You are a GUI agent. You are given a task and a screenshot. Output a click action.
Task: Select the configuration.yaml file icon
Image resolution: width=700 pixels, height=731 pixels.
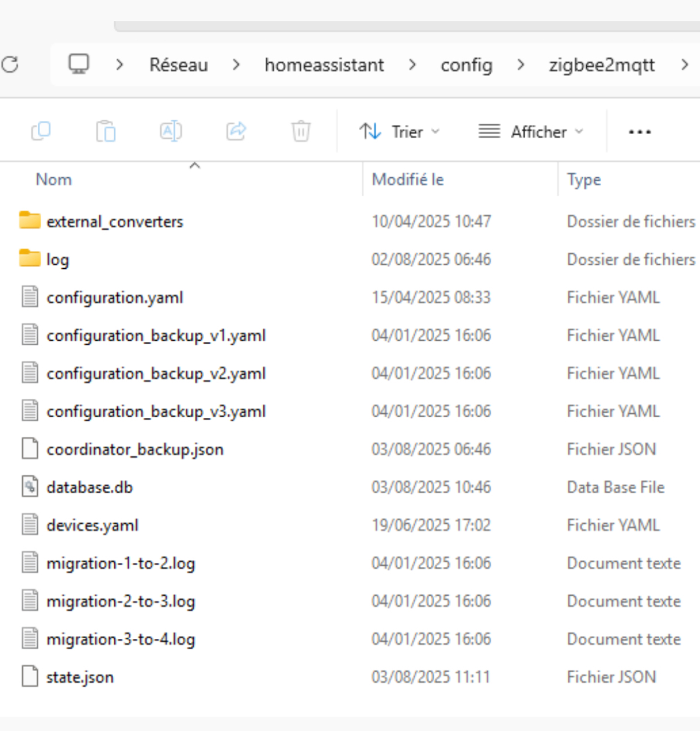point(30,296)
